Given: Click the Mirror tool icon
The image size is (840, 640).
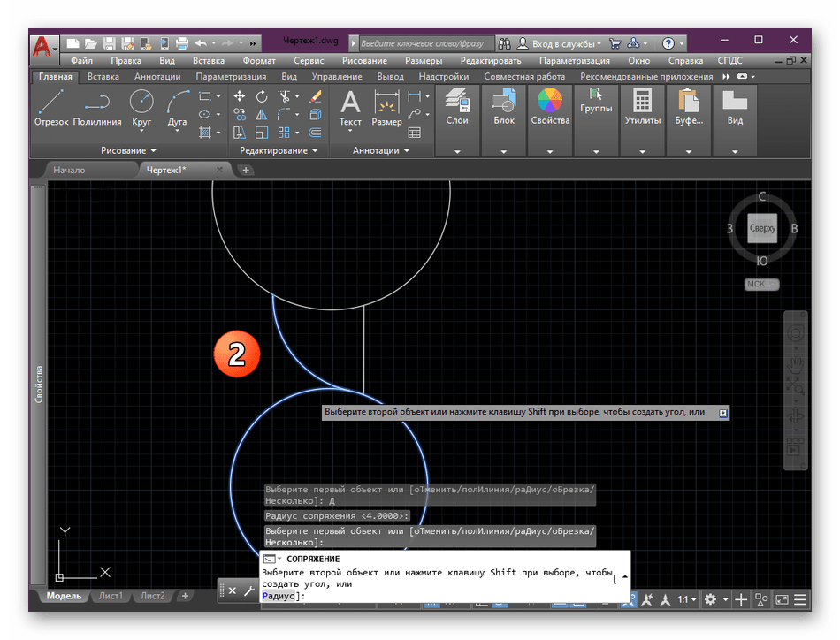Looking at the screenshot, I should tap(262, 115).
